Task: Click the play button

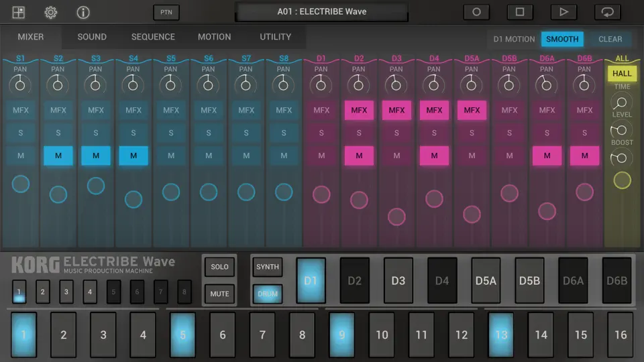Action: (x=563, y=12)
